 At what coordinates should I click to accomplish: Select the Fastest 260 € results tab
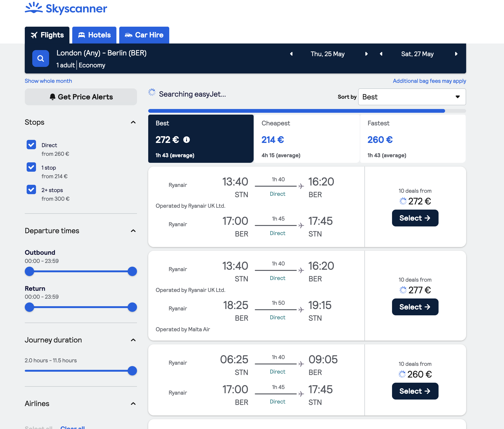coord(413,139)
